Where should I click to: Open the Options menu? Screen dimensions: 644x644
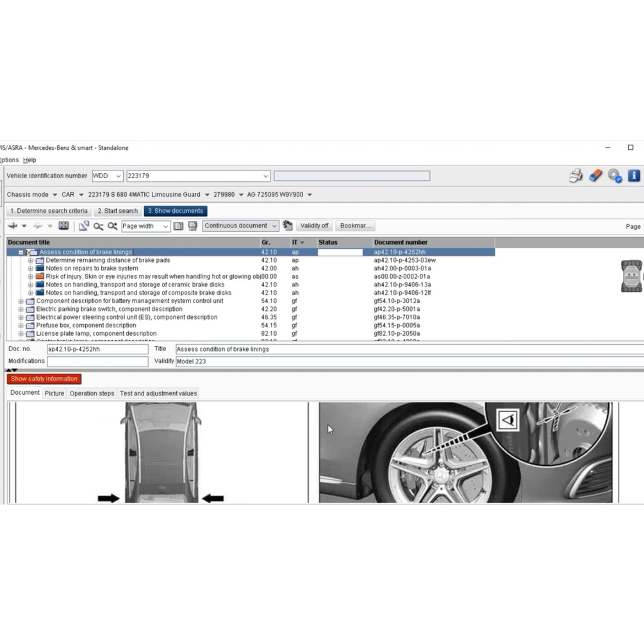9,160
